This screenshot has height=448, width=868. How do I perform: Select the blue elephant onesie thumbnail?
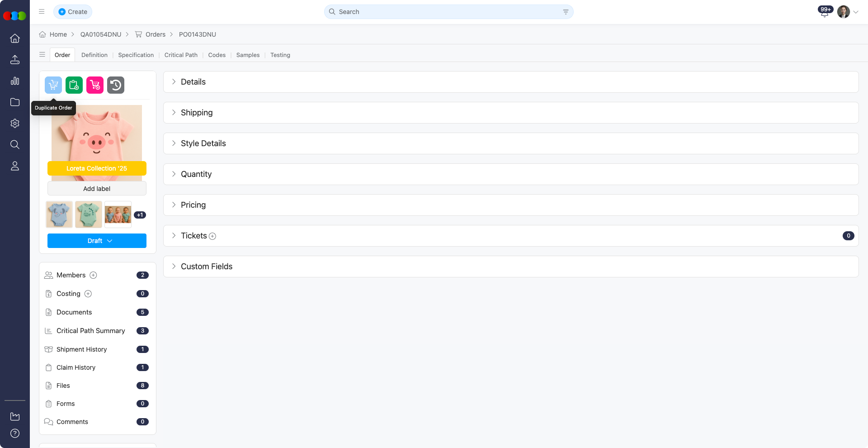coord(59,214)
